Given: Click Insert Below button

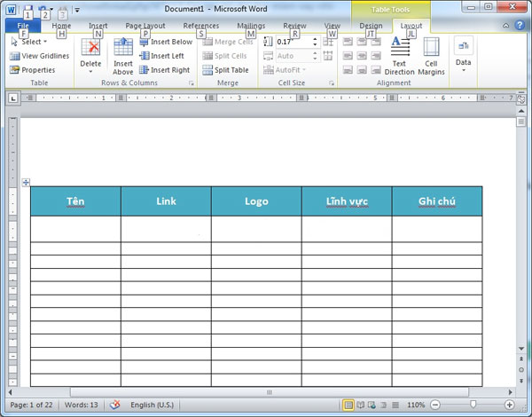Looking at the screenshot, I should (166, 42).
